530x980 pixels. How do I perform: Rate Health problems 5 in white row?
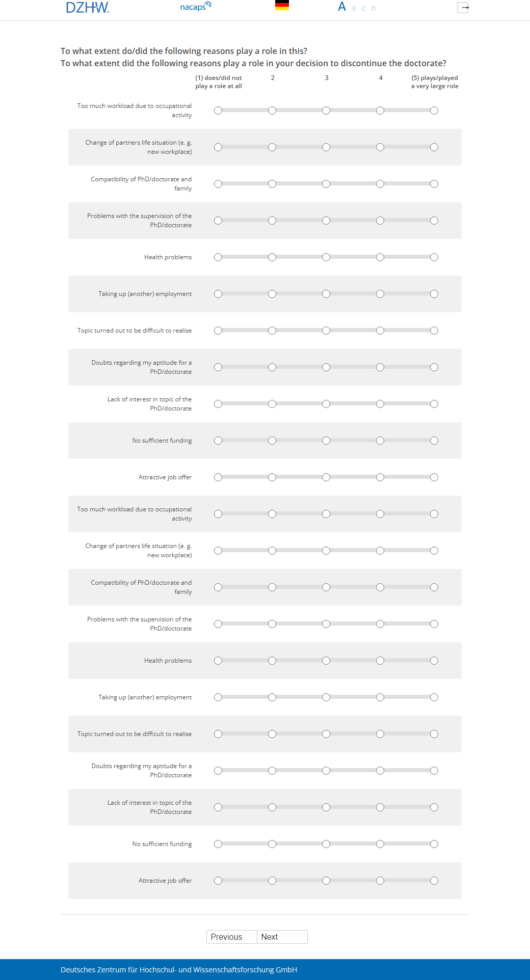434,257
